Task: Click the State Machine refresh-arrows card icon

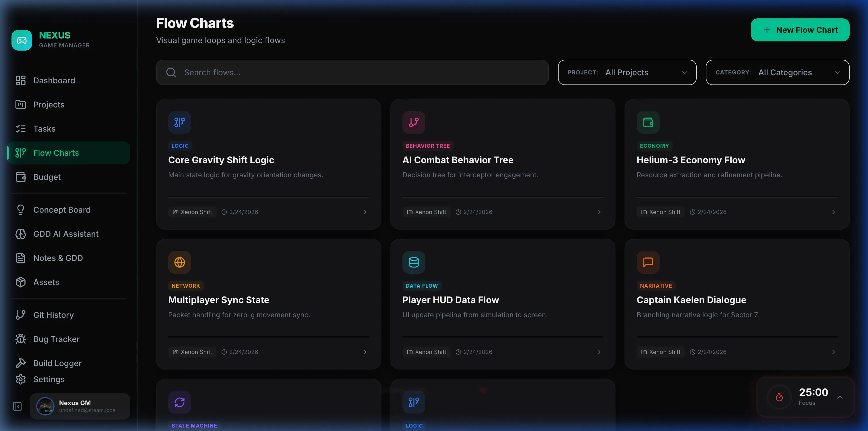Action: pyautogui.click(x=180, y=402)
